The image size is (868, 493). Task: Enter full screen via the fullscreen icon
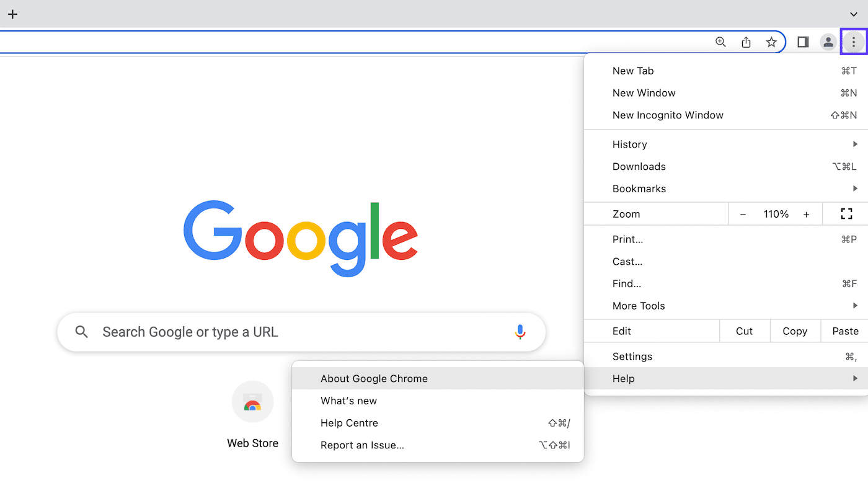[x=846, y=213]
